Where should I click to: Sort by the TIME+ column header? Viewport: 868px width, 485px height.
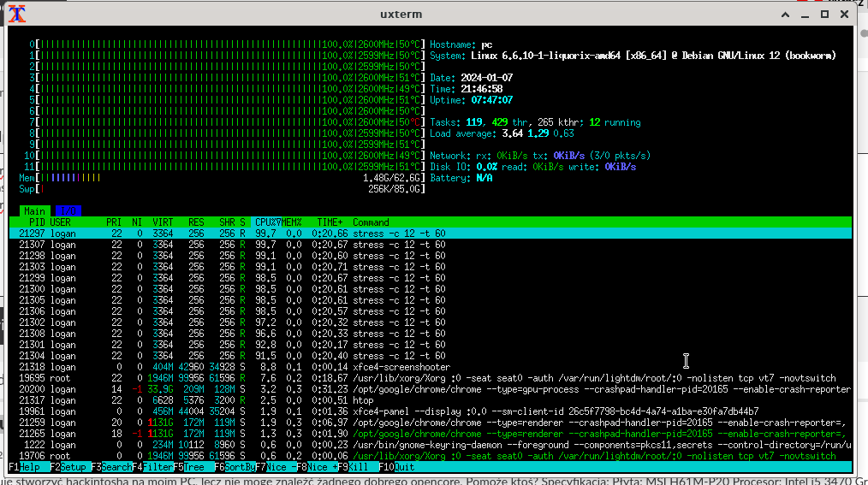(x=330, y=222)
